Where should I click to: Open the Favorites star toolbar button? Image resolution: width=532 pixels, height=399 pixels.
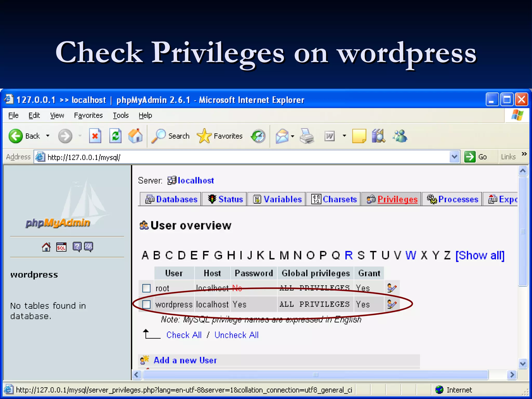coord(220,136)
